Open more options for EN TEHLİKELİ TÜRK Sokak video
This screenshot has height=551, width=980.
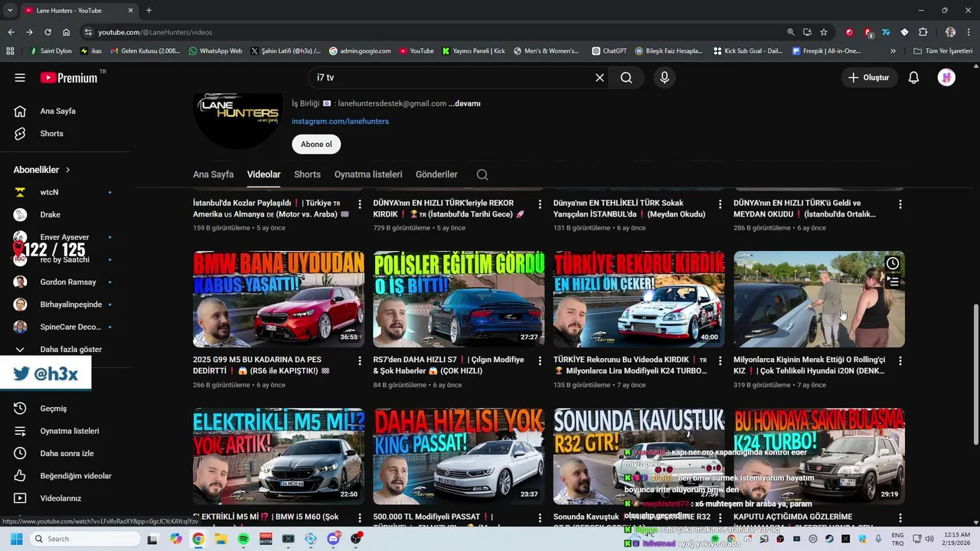tap(720, 204)
